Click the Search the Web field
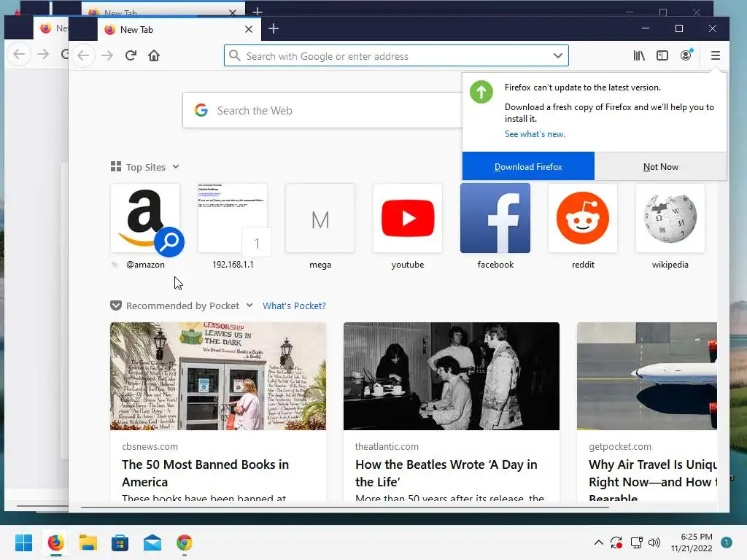The height and width of the screenshot is (560, 747). point(322,111)
